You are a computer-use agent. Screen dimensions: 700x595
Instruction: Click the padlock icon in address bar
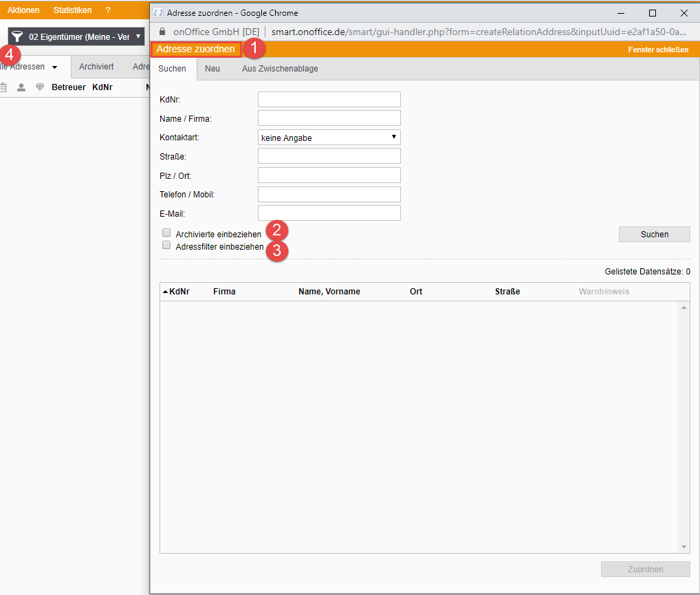tap(162, 32)
